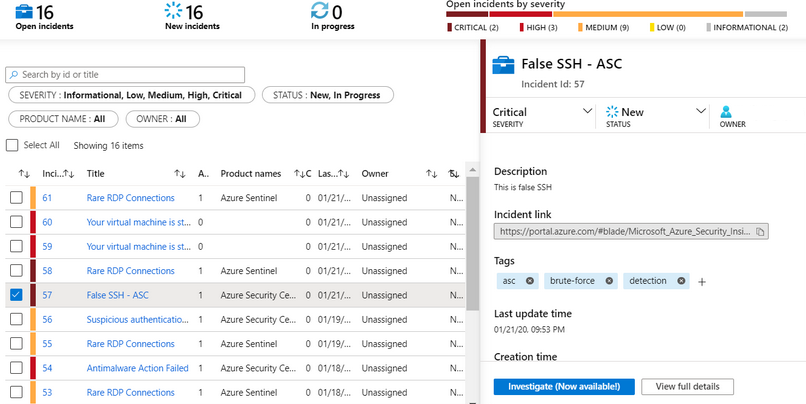Viewport: 806px width, 404px height.
Task: Click the 'This is false SSH' description
Action: point(523,187)
